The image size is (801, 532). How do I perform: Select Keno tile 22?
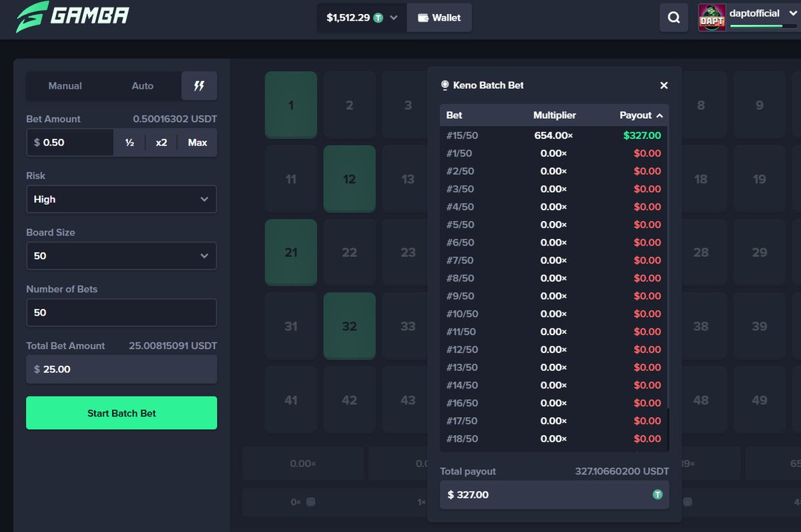coord(350,252)
